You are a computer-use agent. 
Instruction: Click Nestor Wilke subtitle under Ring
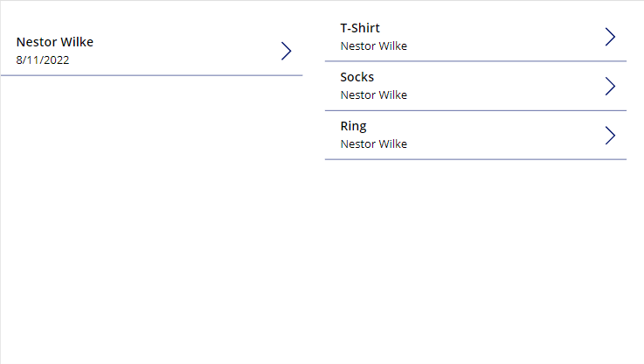click(374, 144)
